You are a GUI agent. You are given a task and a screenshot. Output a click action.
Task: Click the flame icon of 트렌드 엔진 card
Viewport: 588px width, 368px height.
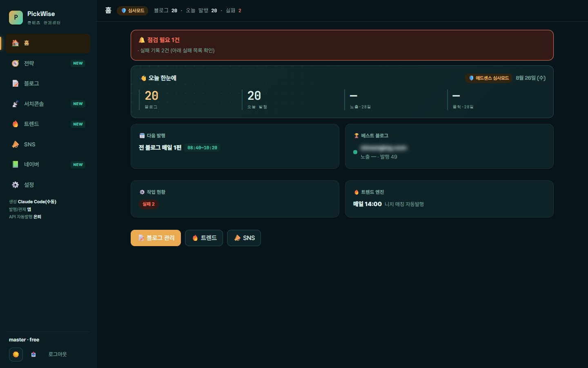tap(356, 192)
